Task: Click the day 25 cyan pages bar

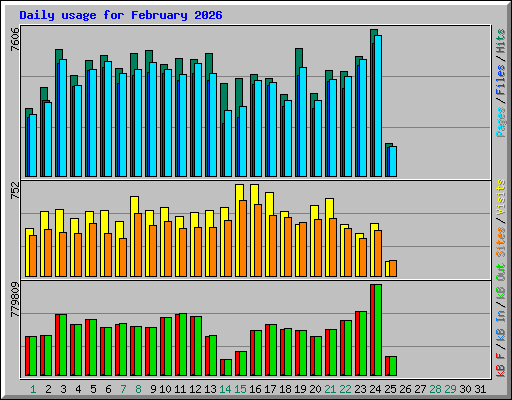Action: click(393, 162)
